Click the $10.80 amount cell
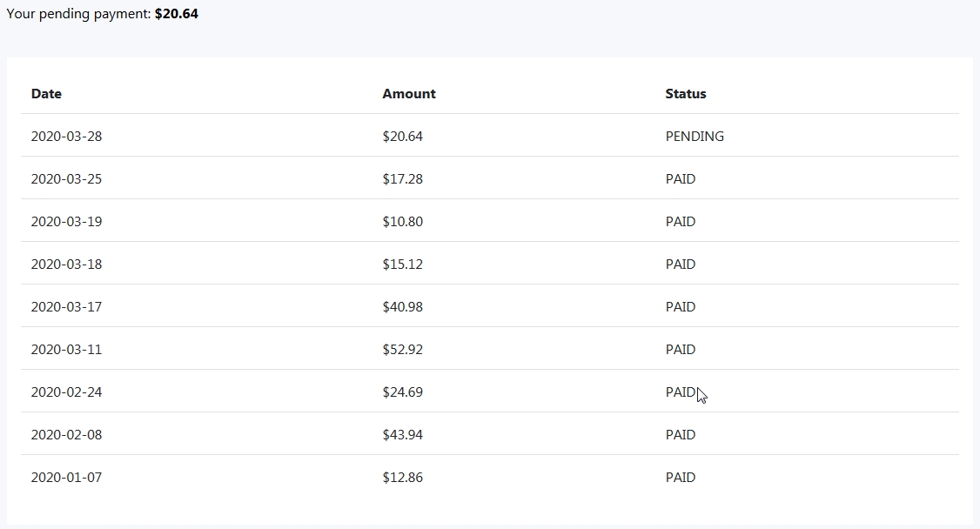This screenshot has width=980, height=529. 402,221
